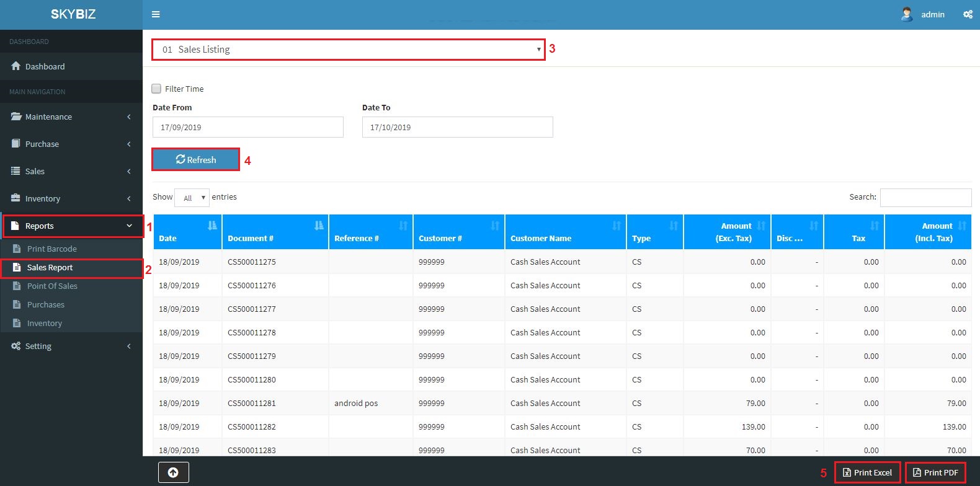This screenshot has width=980, height=486.
Task: Open Point Of Sales report
Action: pos(52,286)
